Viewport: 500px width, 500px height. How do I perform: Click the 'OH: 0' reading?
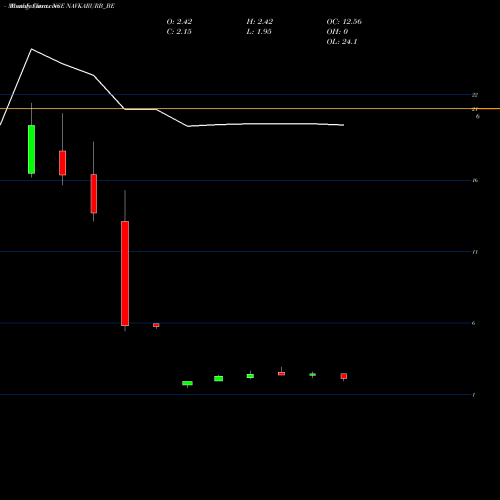[337, 31]
